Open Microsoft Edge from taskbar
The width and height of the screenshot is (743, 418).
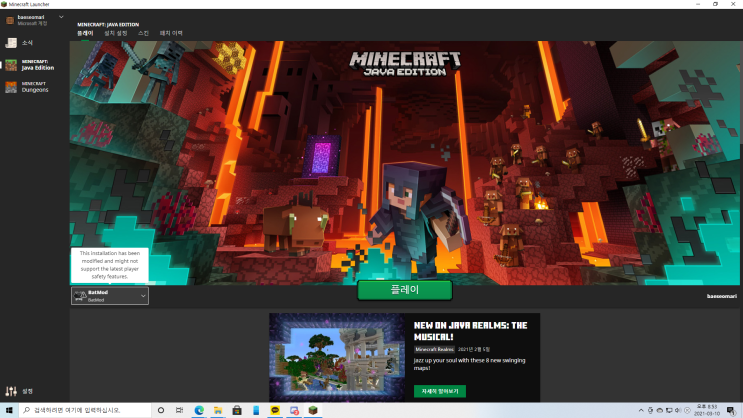click(198, 410)
